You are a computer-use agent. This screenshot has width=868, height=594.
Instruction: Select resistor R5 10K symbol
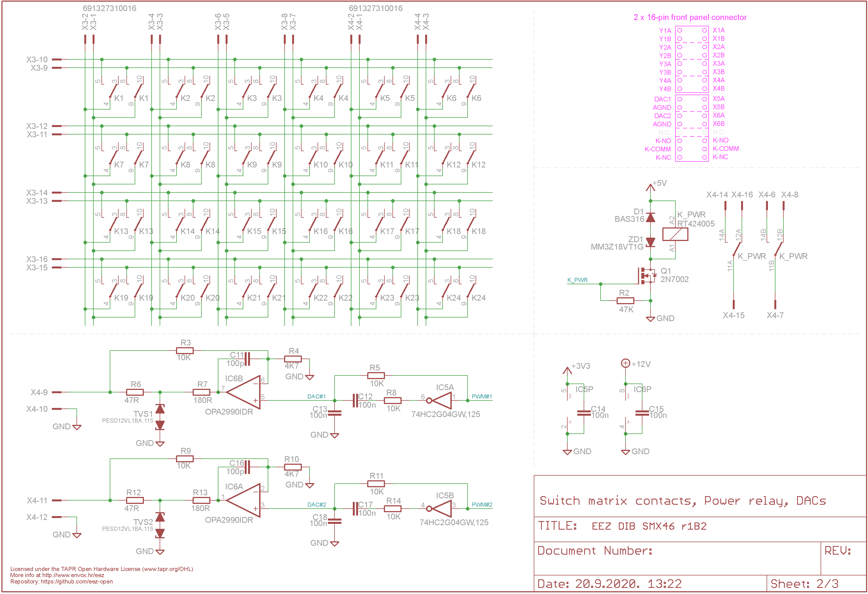pyautogui.click(x=376, y=375)
